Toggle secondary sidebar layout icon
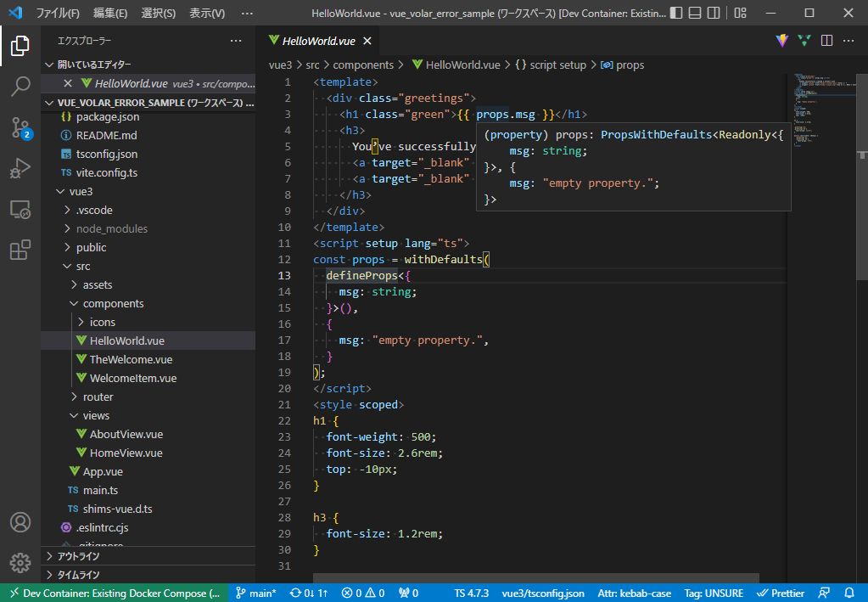The width and height of the screenshot is (868, 602). [x=714, y=13]
